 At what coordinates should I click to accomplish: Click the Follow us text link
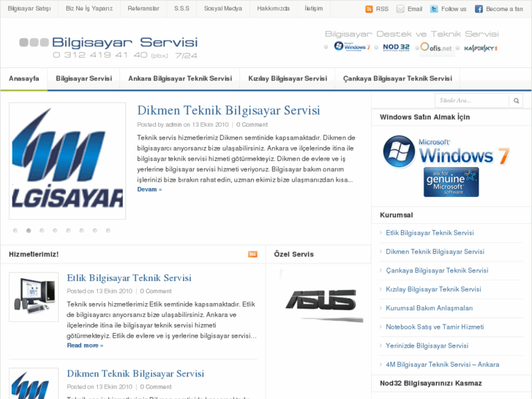pyautogui.click(x=454, y=10)
